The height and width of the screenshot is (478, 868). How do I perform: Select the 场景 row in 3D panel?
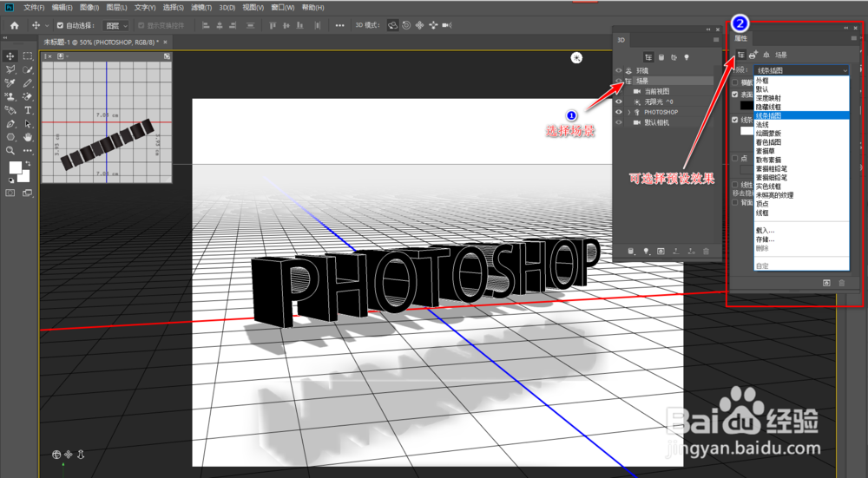tap(663, 81)
